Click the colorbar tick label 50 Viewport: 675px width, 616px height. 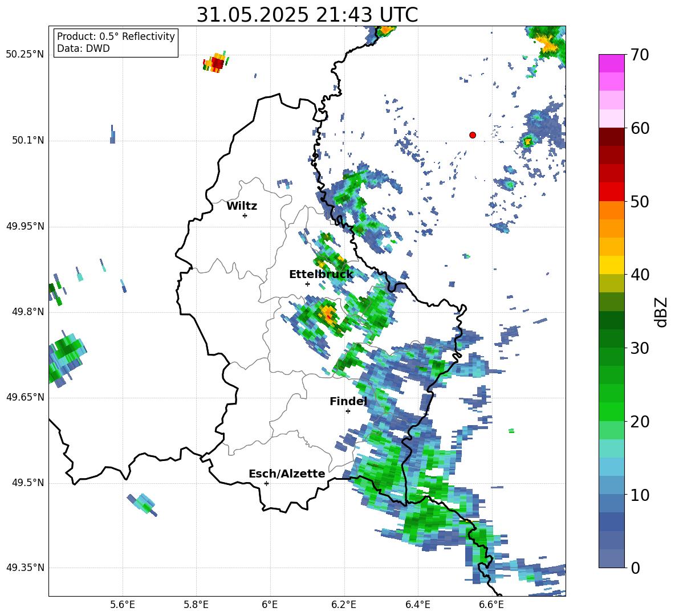click(640, 202)
